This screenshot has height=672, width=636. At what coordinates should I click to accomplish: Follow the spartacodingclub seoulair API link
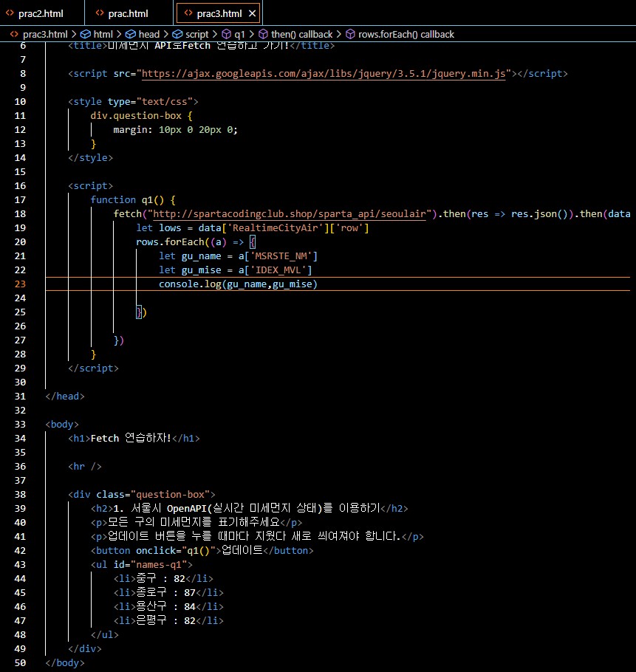(x=290, y=214)
